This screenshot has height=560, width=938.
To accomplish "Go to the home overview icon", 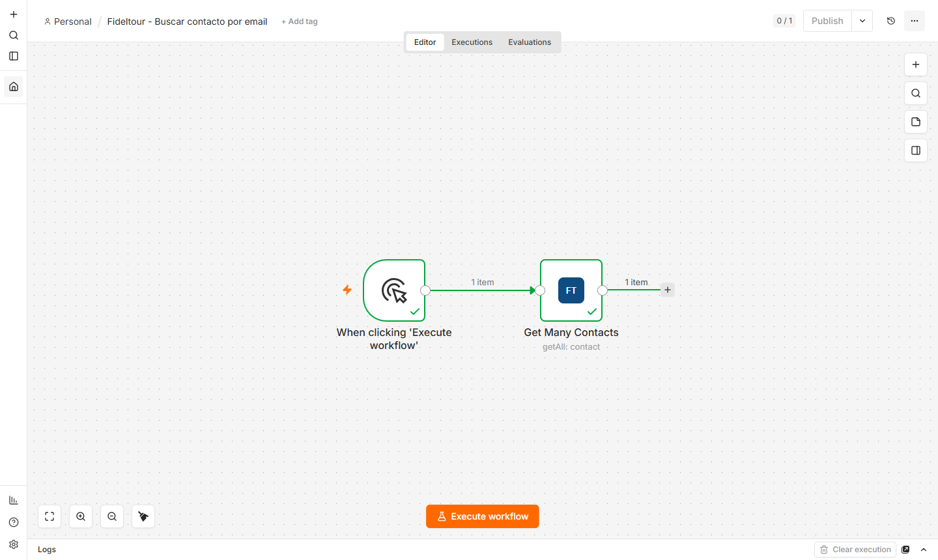I will (x=14, y=87).
